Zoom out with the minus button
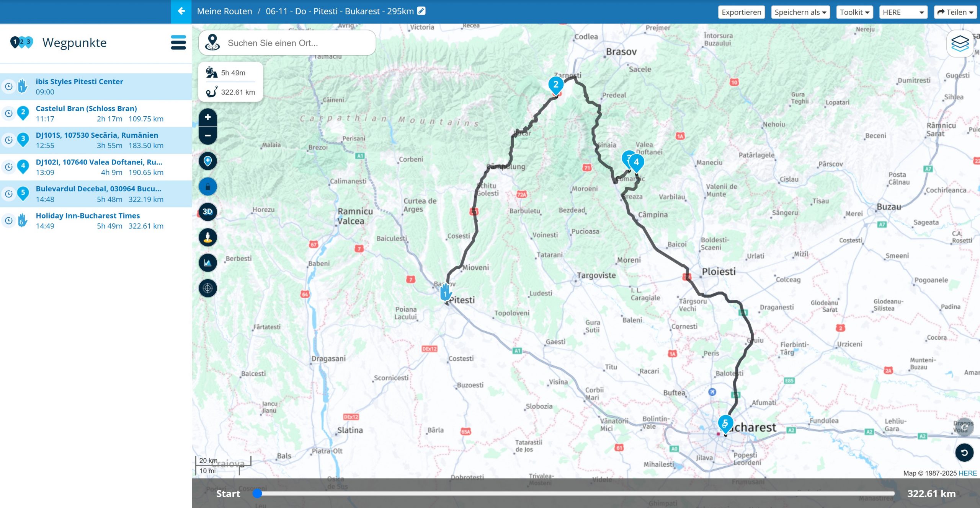 click(208, 135)
